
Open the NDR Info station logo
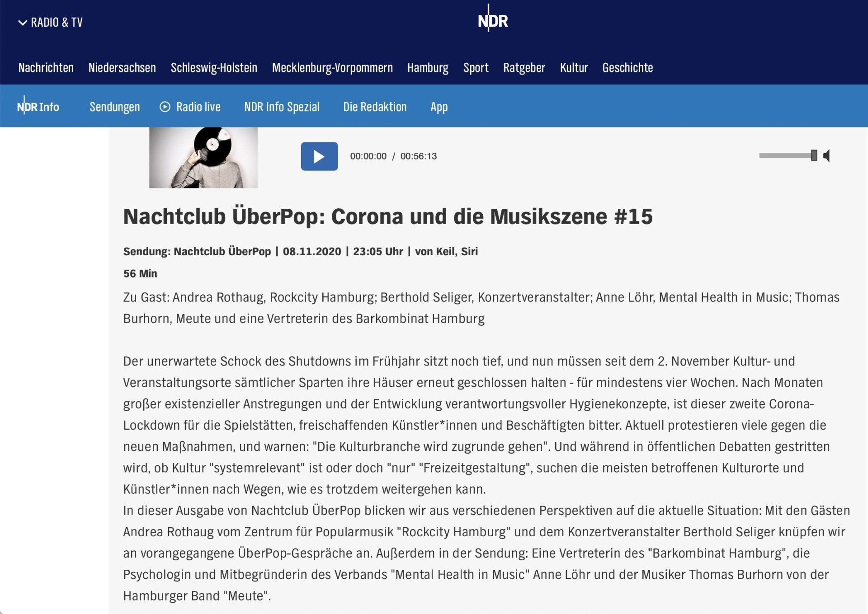pyautogui.click(x=38, y=106)
